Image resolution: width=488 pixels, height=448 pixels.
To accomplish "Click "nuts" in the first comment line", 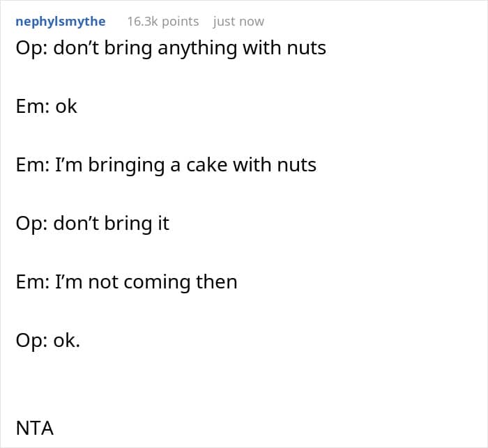I will (305, 48).
